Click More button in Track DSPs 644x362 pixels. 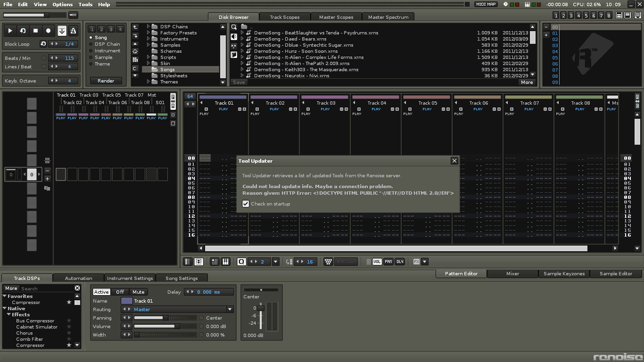coord(11,288)
